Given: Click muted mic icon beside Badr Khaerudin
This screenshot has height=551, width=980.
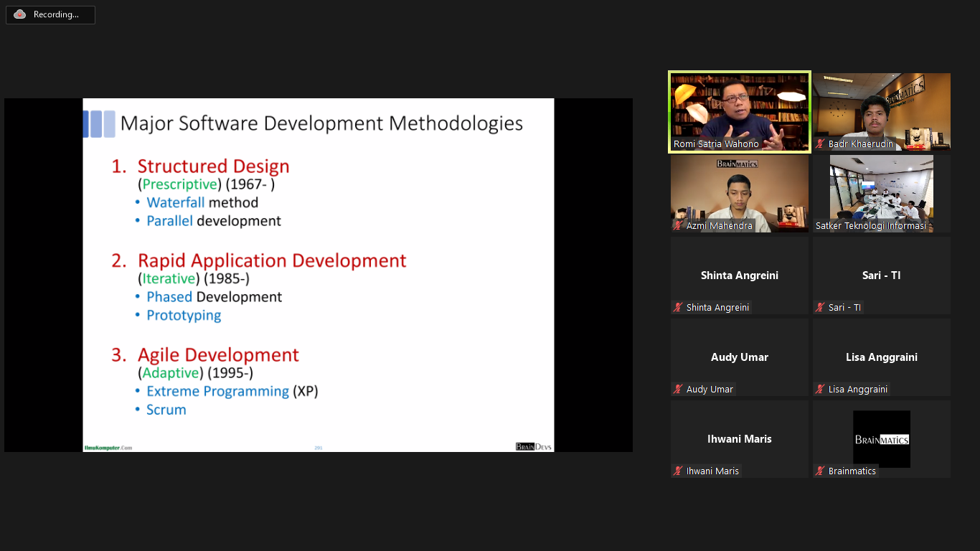Looking at the screenshot, I should 820,144.
